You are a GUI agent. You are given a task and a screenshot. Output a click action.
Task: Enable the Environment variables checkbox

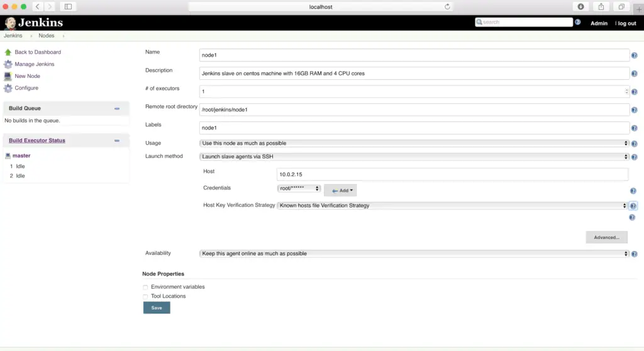click(145, 287)
